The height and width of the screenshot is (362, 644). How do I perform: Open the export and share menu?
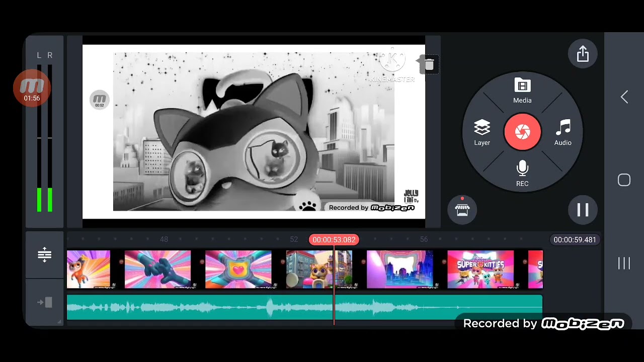(x=583, y=54)
